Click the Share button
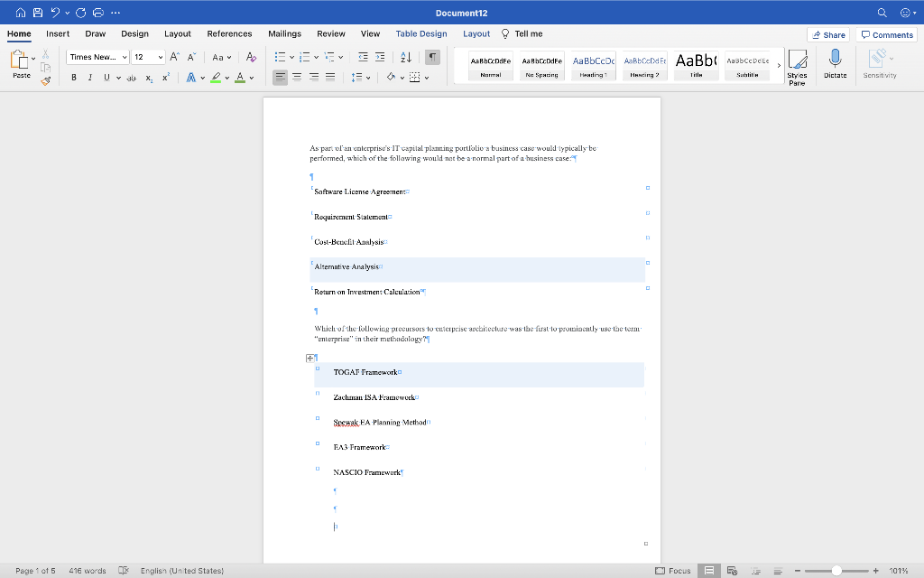This screenshot has height=578, width=924. tap(827, 34)
